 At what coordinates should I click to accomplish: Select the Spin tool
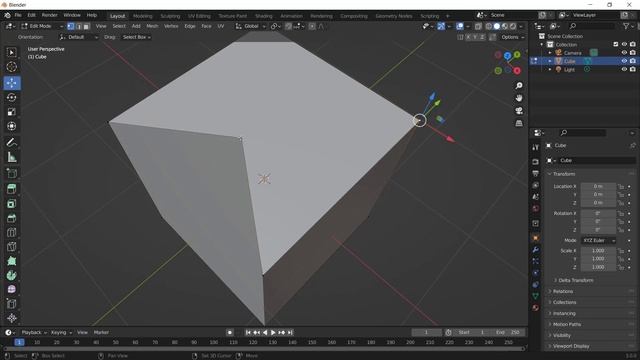click(x=11, y=275)
